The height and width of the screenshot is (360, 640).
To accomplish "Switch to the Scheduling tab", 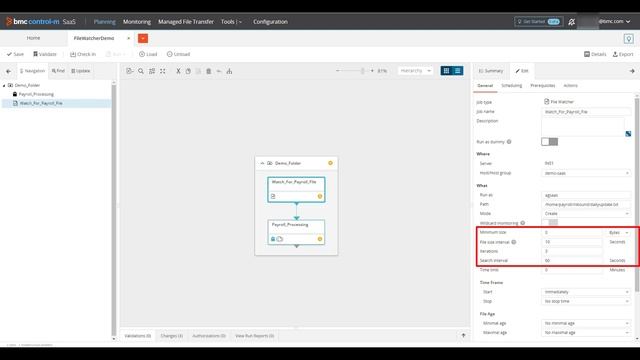I will [x=511, y=85].
